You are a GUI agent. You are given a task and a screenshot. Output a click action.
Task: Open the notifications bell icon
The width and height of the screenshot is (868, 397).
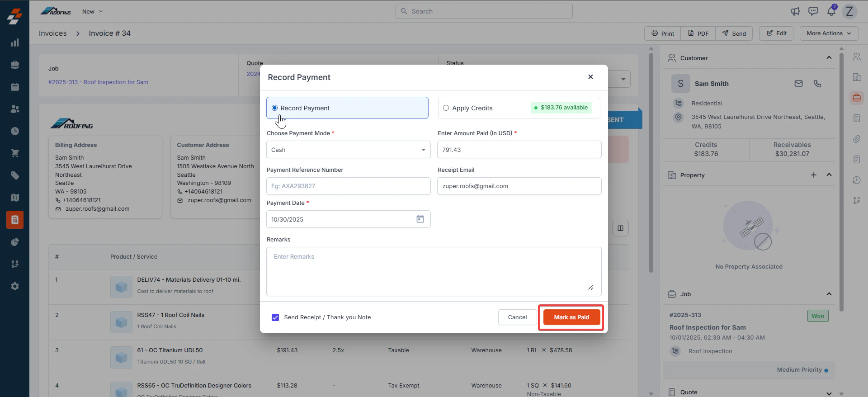point(831,11)
